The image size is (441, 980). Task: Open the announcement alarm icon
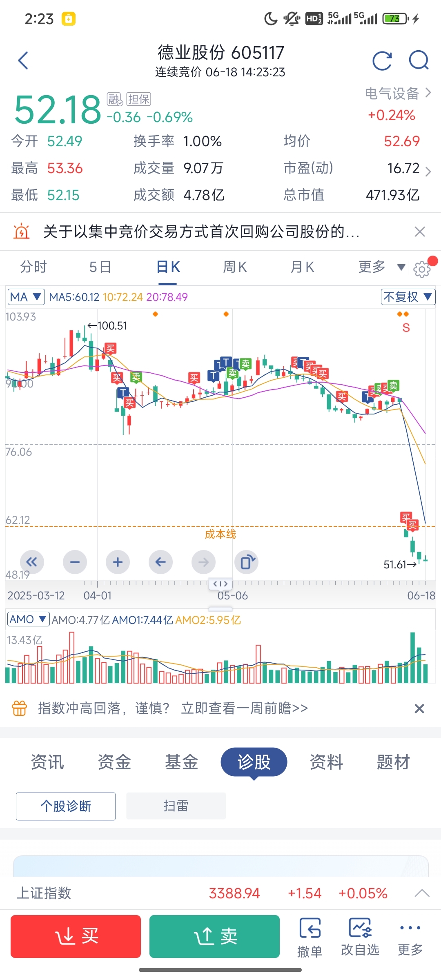(x=21, y=231)
